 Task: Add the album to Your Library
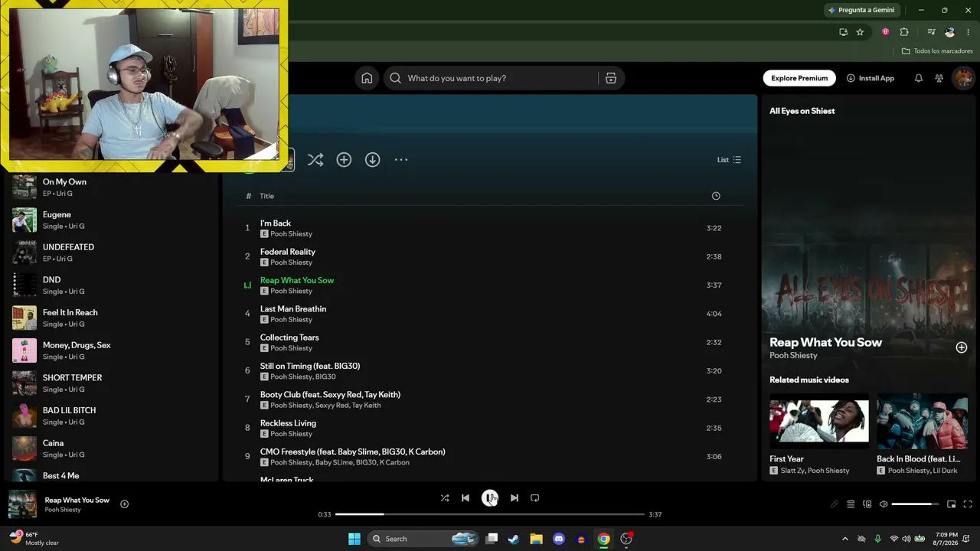(x=344, y=160)
